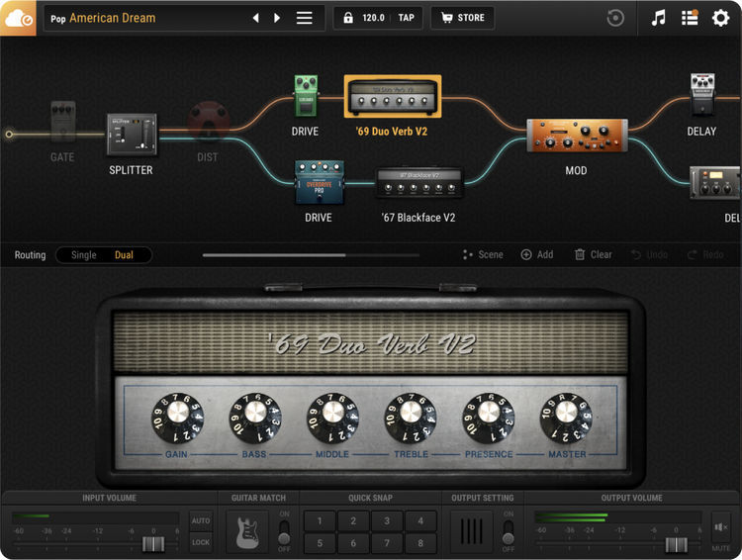Select the green DRIVE pedal

click(305, 96)
